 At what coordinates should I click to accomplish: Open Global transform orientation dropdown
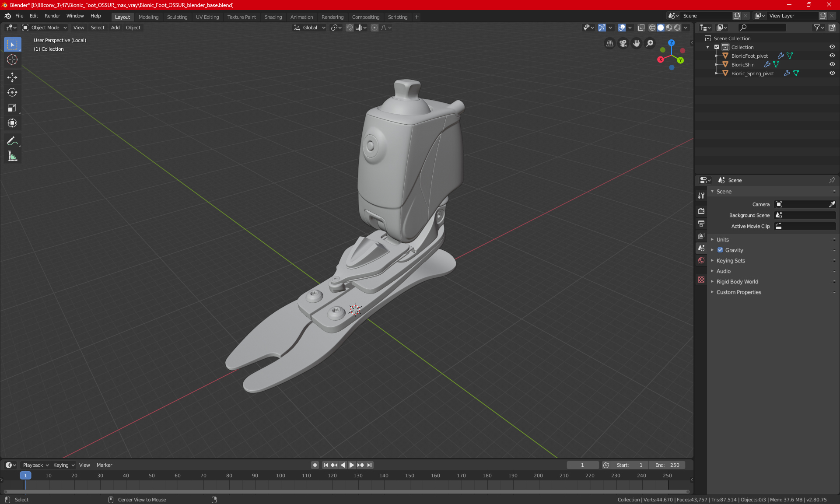click(310, 28)
